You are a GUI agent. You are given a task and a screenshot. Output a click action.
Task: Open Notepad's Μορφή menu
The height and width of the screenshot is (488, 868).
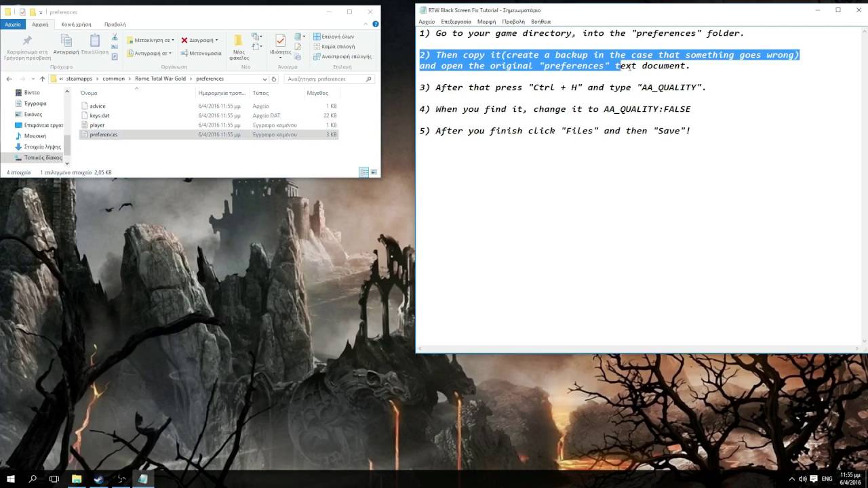486,22
